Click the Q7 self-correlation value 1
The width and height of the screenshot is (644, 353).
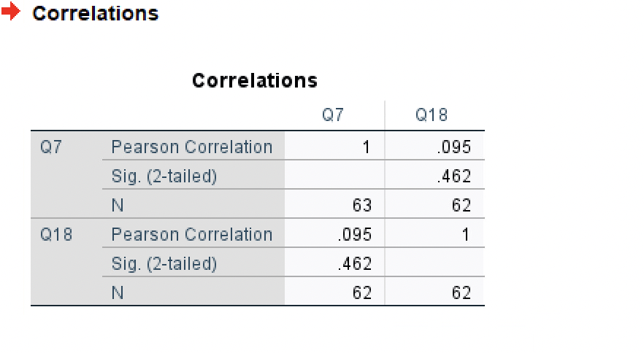(x=367, y=147)
